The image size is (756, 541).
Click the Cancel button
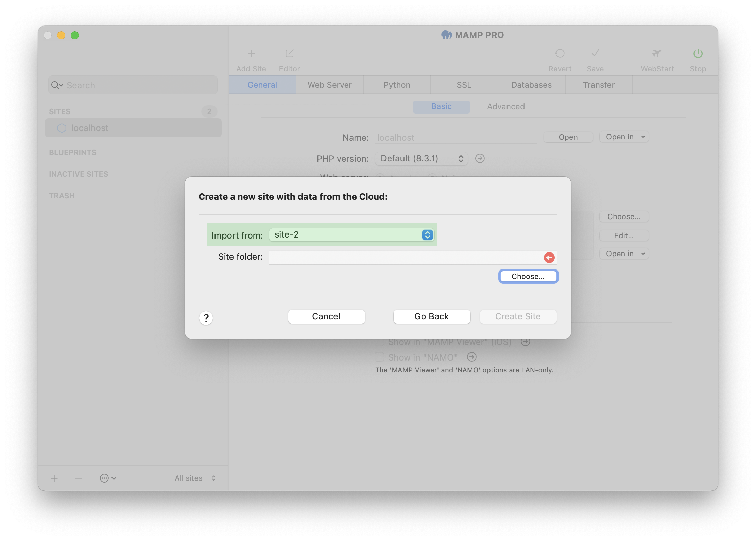(326, 316)
